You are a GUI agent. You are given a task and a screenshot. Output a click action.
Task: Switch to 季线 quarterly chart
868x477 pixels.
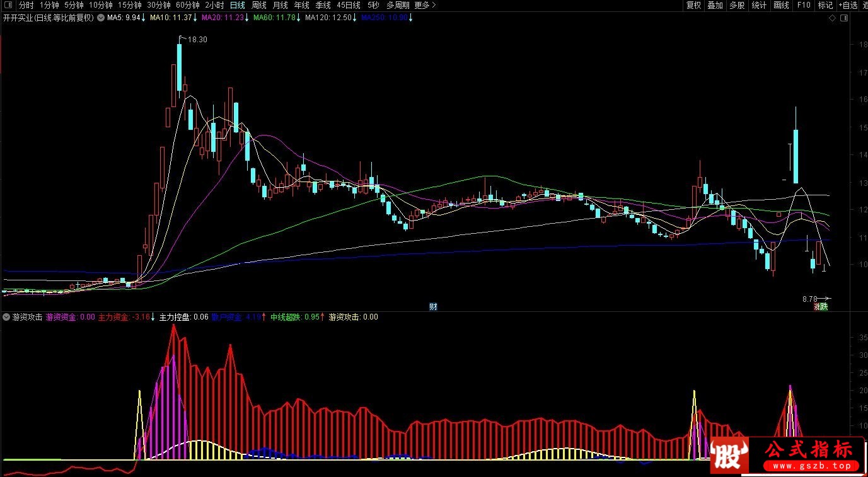[323, 5]
